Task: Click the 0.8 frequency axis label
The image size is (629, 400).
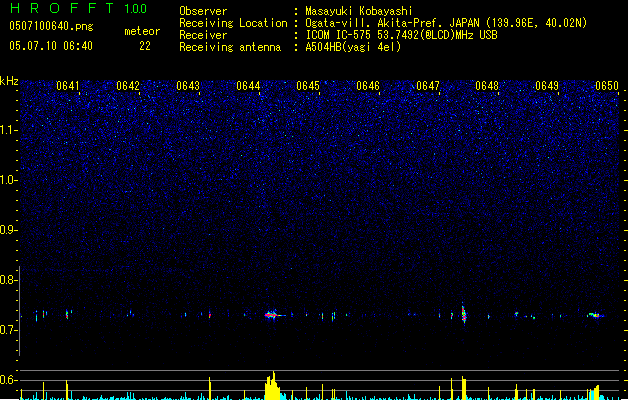Action: (8, 280)
